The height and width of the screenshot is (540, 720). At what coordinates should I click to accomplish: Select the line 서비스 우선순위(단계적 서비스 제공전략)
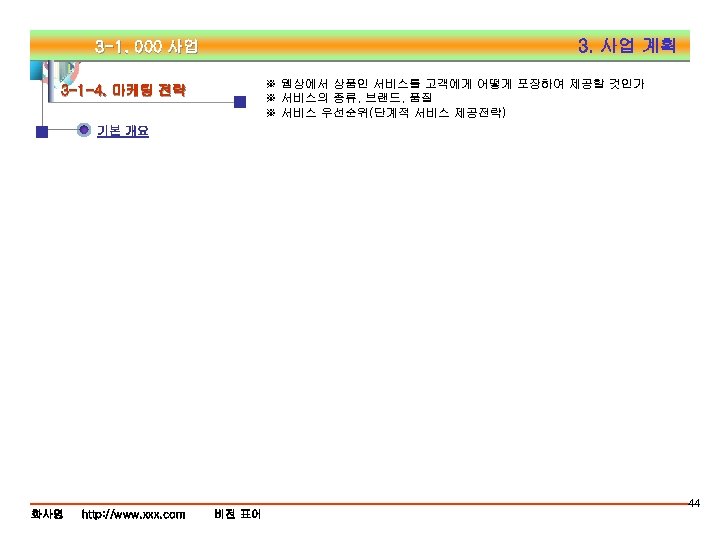pyautogui.click(x=386, y=112)
